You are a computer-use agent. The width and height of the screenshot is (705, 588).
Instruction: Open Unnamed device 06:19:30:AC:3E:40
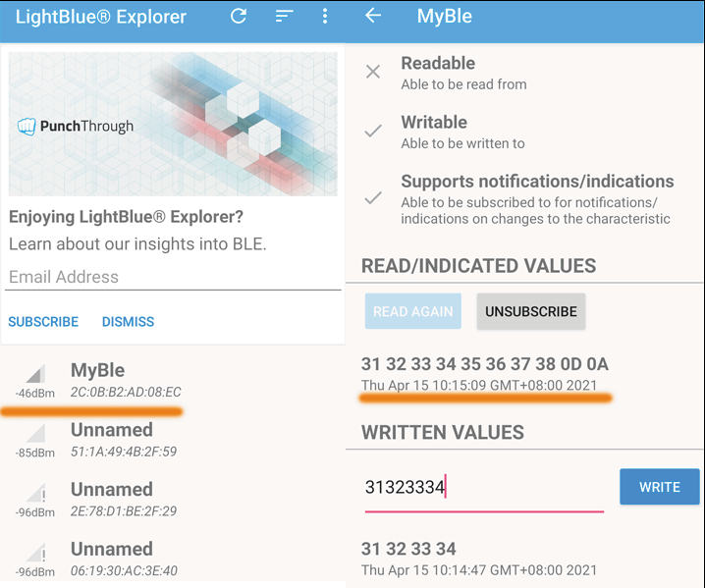(173, 560)
